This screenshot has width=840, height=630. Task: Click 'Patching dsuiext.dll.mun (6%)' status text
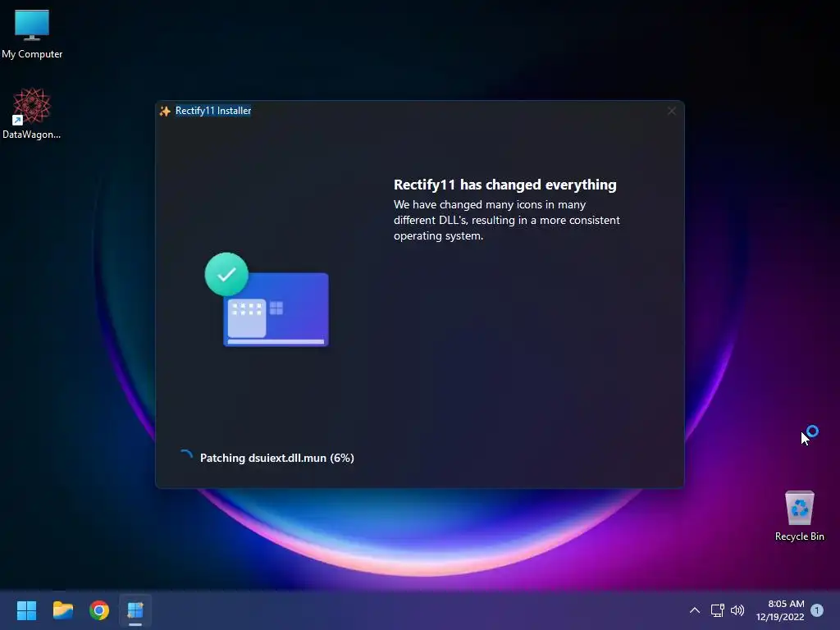tap(277, 458)
